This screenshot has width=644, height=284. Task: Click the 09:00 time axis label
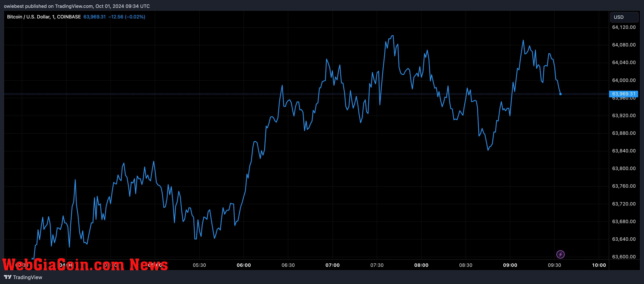tap(510, 265)
